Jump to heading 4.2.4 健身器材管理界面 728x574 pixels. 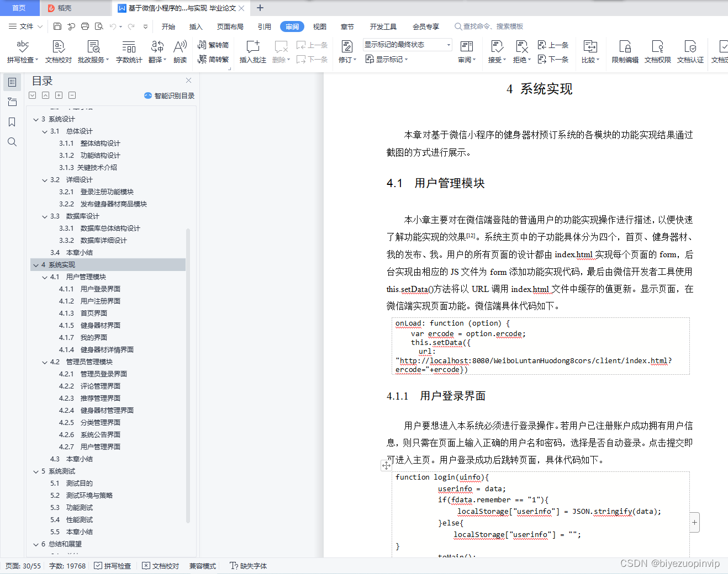tap(96, 411)
